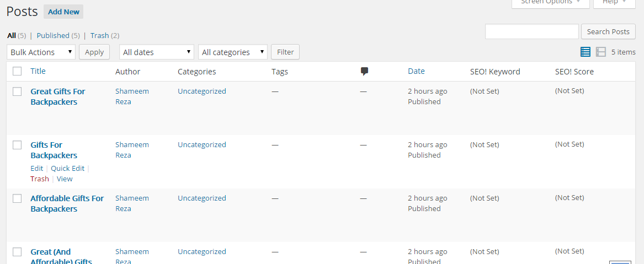
Task: Sort the table by Date column
Action: click(416, 71)
